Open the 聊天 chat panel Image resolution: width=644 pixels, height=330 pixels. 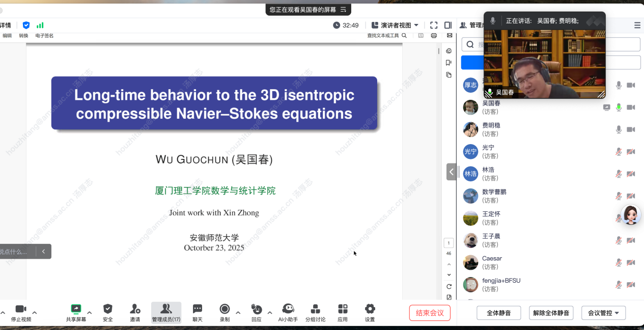[x=197, y=309]
